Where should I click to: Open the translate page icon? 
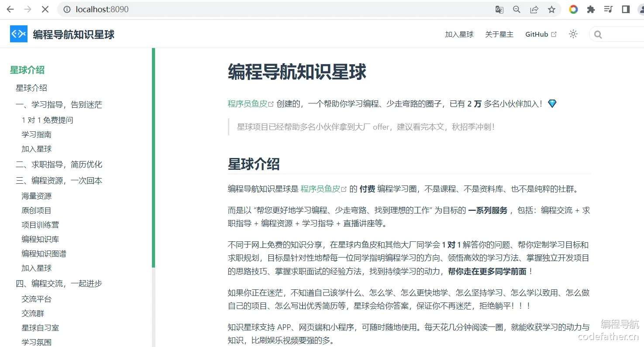click(x=499, y=9)
